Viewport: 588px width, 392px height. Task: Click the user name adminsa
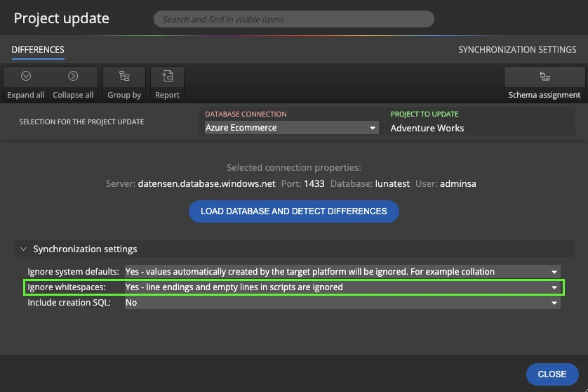[458, 183]
